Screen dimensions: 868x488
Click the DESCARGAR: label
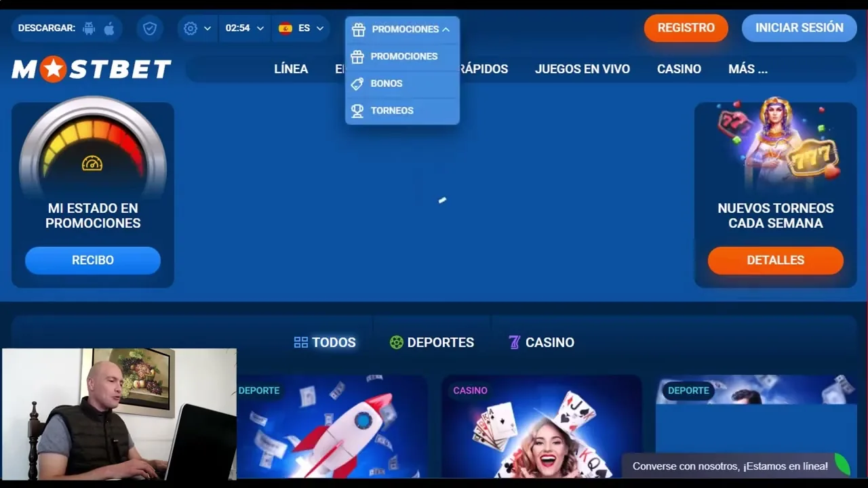coord(46,28)
